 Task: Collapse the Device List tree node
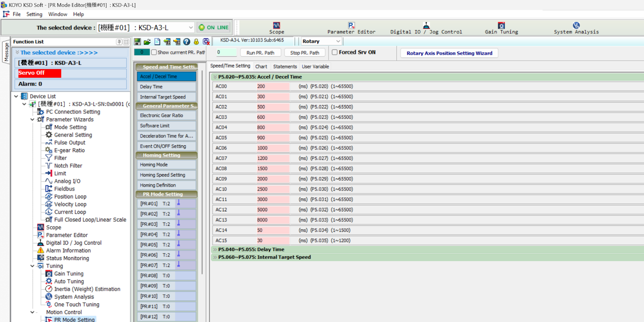(16, 96)
